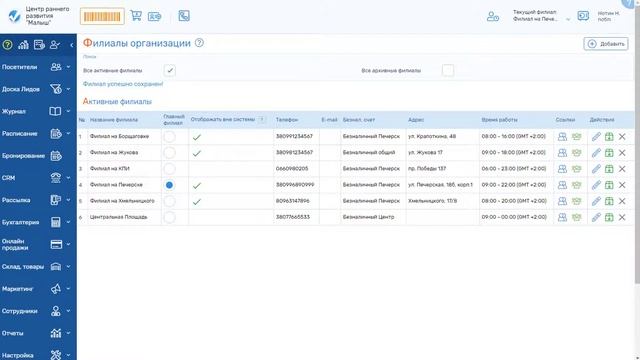Open visitors link icon for Филиал на Жукова
Image resolution: width=640 pixels, height=360 pixels.
pyautogui.click(x=562, y=153)
